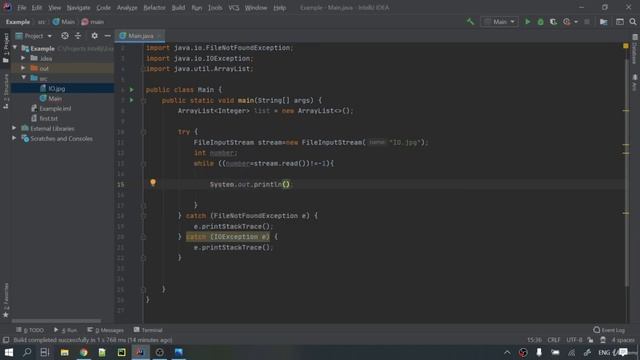Click run gutter arrow beside class Main
640x360 pixels.
(131, 89)
